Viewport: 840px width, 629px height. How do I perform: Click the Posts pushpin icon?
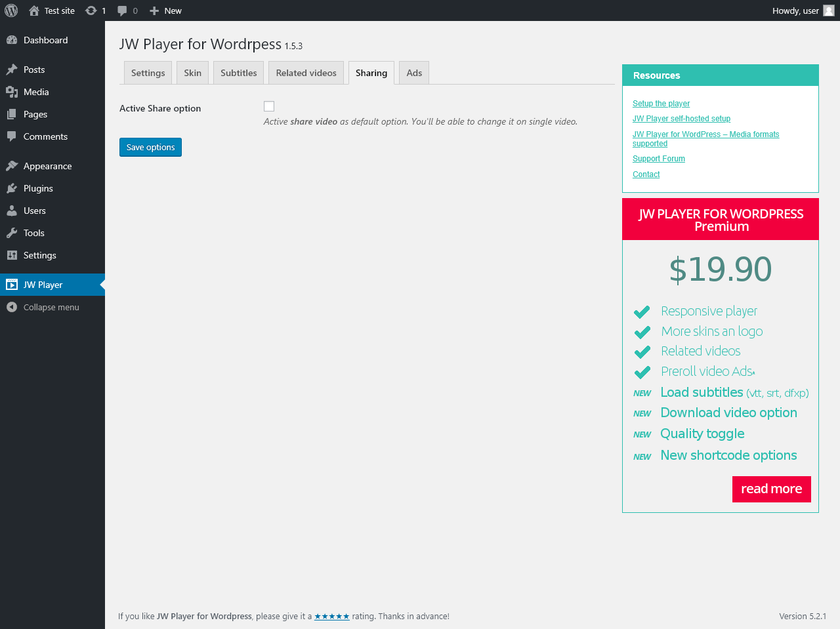pos(12,70)
